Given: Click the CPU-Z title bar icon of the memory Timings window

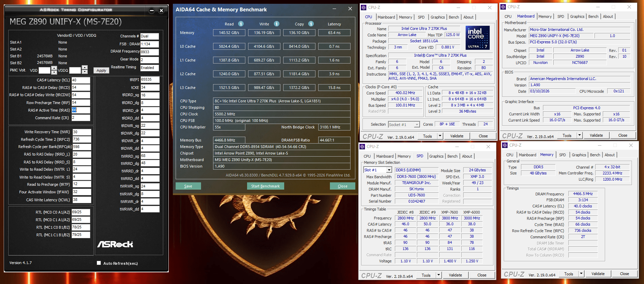Looking at the screenshot, I should click(505, 145).
